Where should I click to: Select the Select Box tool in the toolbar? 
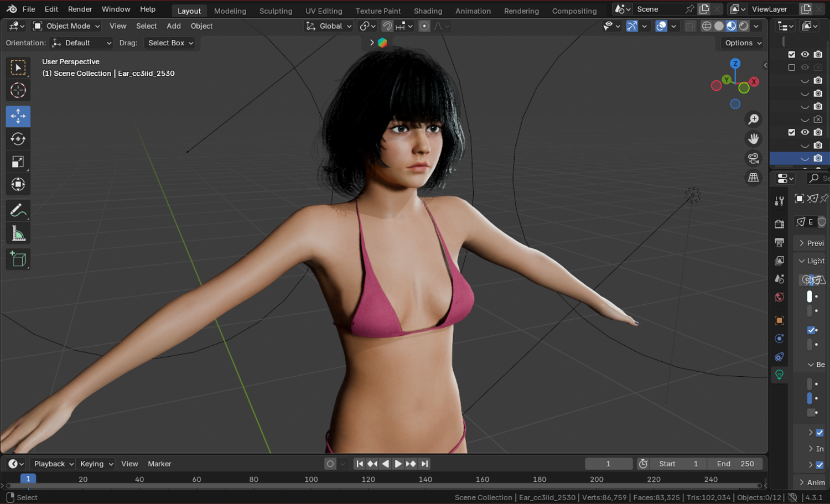point(18,67)
